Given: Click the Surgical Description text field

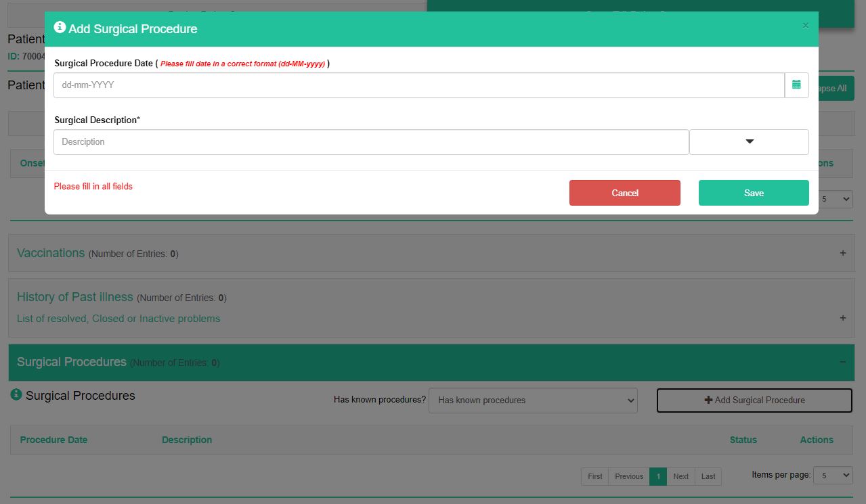Looking at the screenshot, I should [370, 142].
